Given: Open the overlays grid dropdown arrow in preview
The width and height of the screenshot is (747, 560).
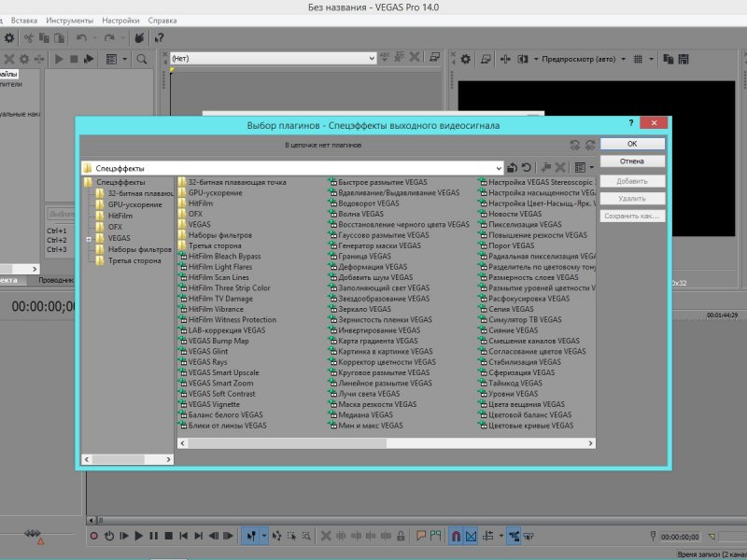Looking at the screenshot, I should [651, 59].
